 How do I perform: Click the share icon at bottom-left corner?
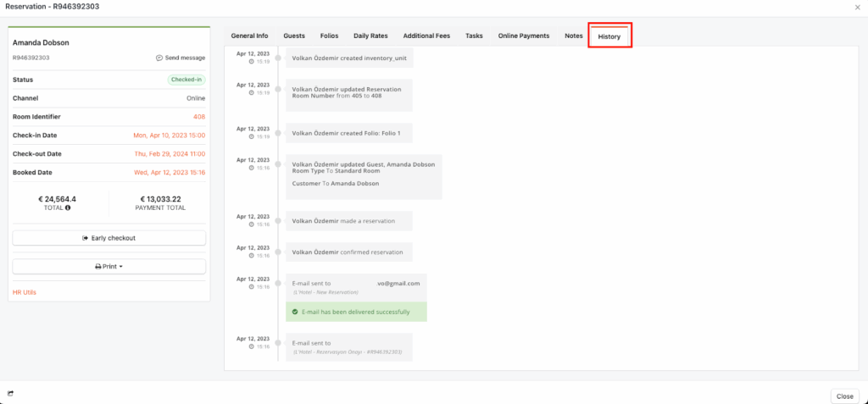pos(11,393)
